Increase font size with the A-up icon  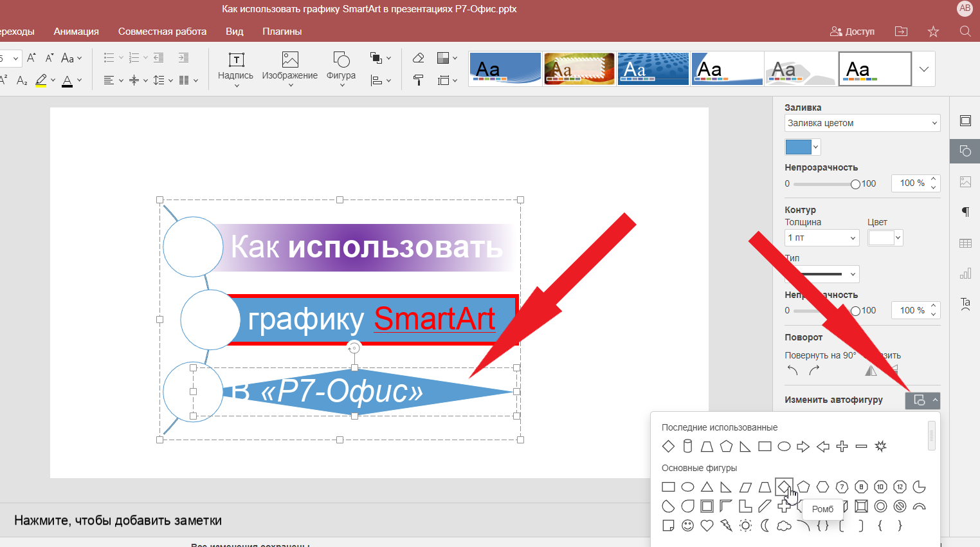coord(31,58)
